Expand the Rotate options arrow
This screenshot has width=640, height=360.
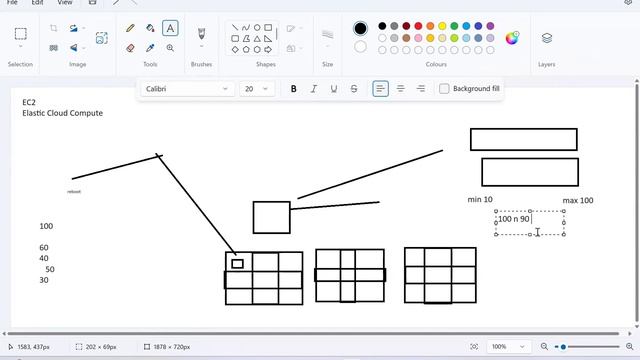(x=84, y=28)
